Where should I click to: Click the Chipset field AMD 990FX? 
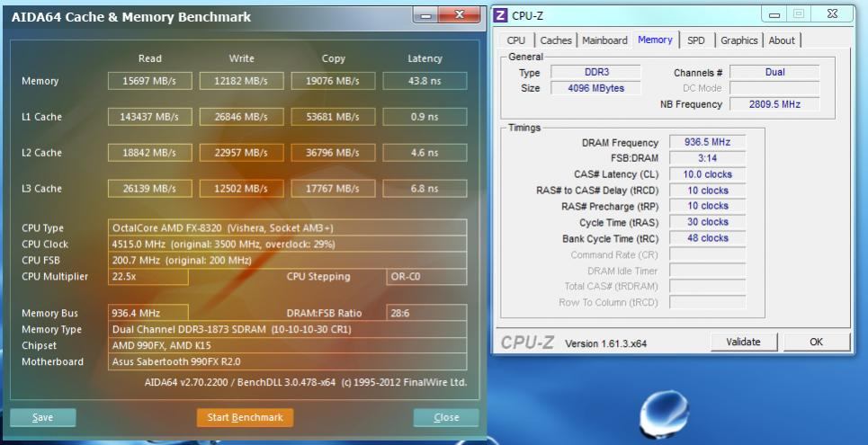point(287,345)
